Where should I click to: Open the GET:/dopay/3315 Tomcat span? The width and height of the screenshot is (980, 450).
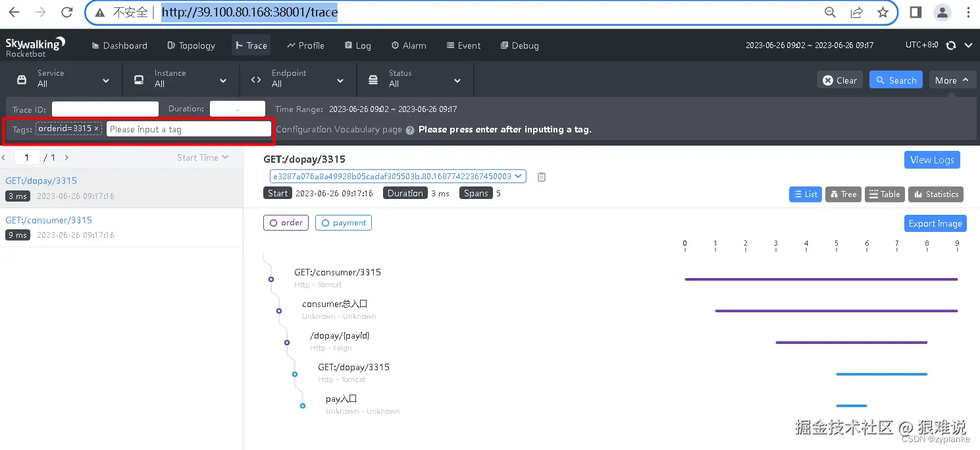click(x=353, y=367)
